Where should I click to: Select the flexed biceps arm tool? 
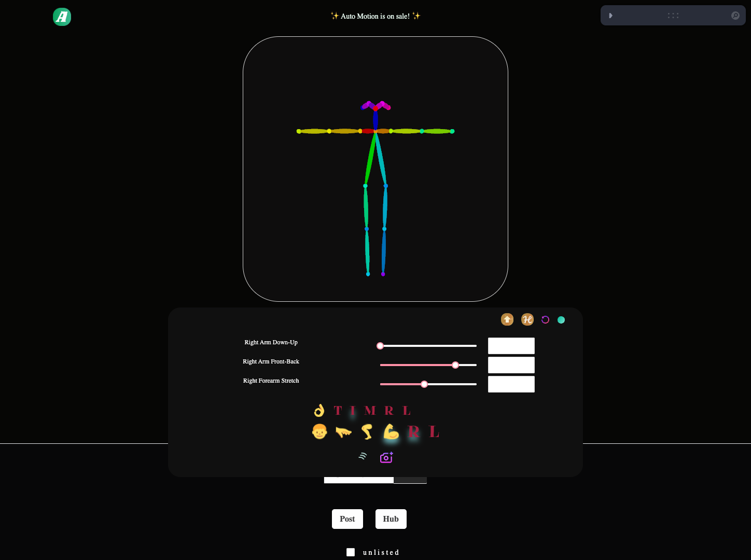[391, 431]
